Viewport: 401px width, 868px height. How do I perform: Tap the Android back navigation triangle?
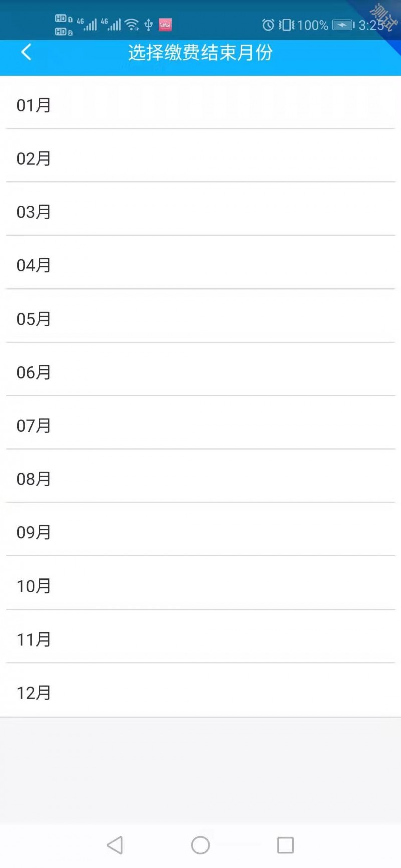coord(115,845)
